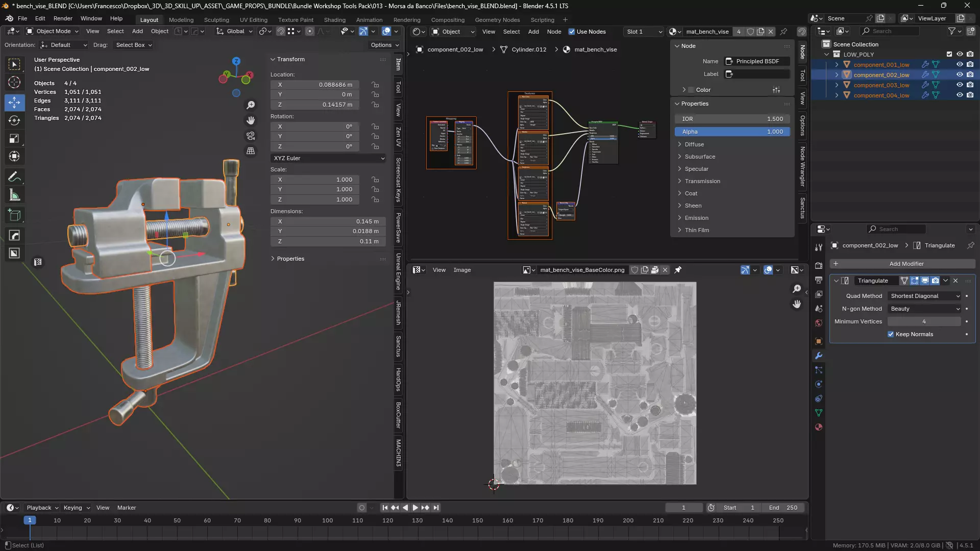Click the Location X value field

pyautogui.click(x=314, y=85)
